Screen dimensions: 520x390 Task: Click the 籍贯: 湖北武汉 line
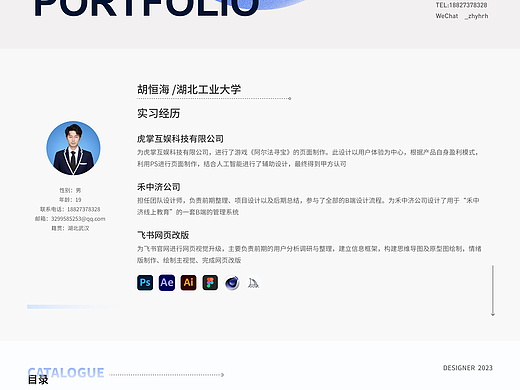tap(70, 228)
